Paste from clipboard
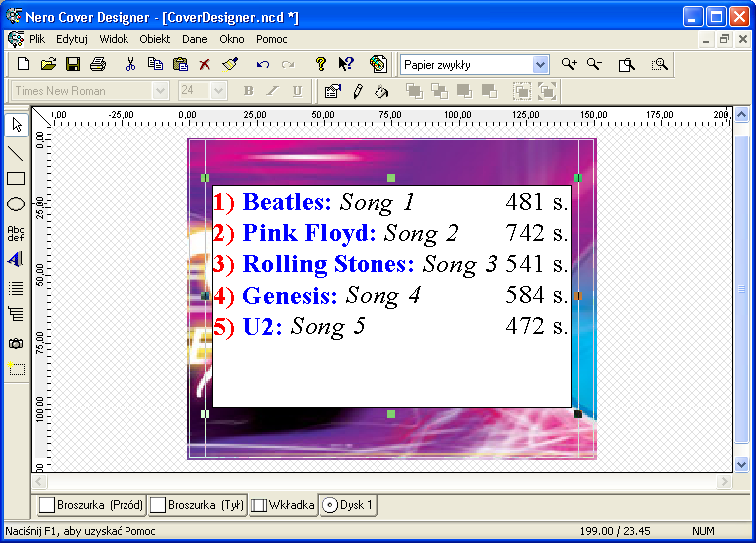The height and width of the screenshot is (543, 756). [180, 64]
